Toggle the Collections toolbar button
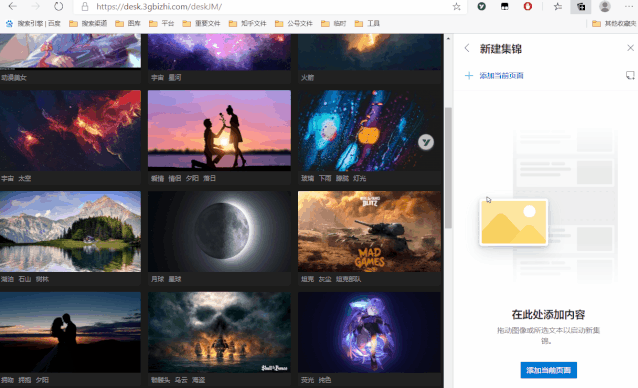The width and height of the screenshot is (638, 388). 581,7
